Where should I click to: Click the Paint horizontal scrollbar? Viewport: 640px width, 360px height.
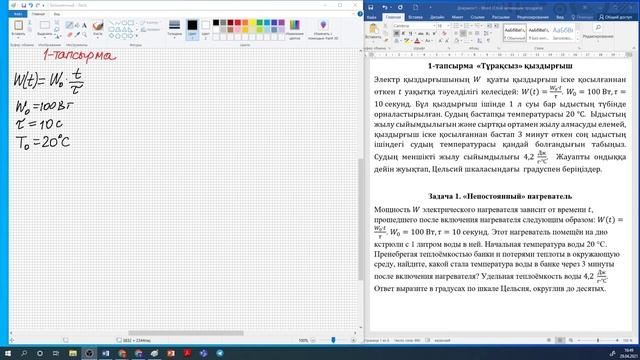click(x=186, y=333)
